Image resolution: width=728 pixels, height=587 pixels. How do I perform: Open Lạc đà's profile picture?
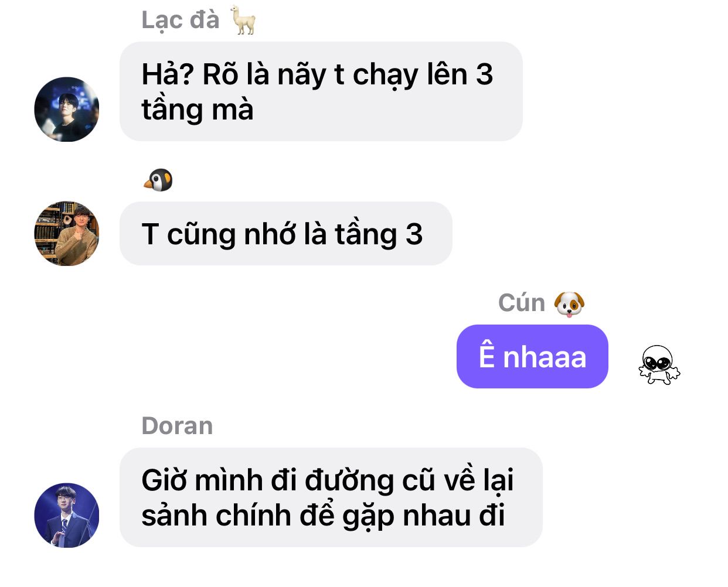pyautogui.click(x=67, y=109)
